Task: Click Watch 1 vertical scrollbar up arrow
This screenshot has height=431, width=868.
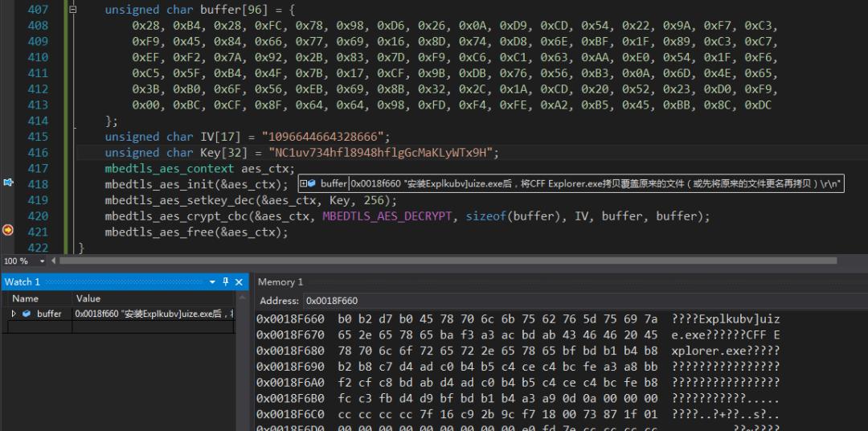Action: (x=242, y=298)
